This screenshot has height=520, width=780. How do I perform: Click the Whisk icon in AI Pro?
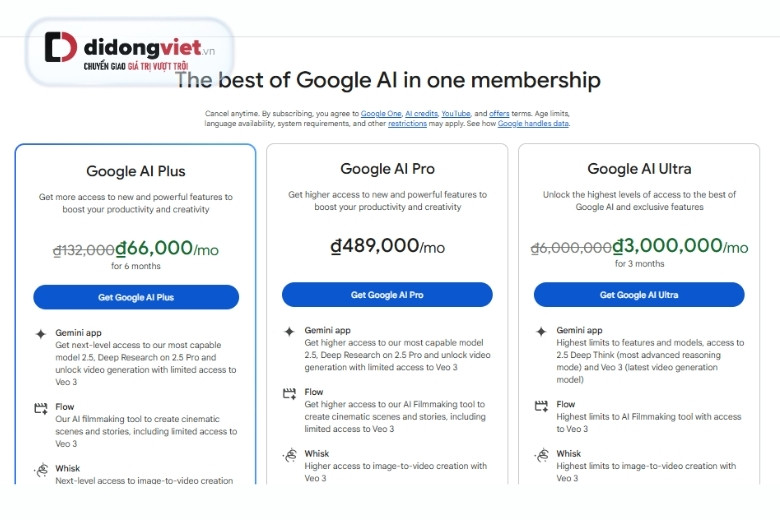coord(289,454)
